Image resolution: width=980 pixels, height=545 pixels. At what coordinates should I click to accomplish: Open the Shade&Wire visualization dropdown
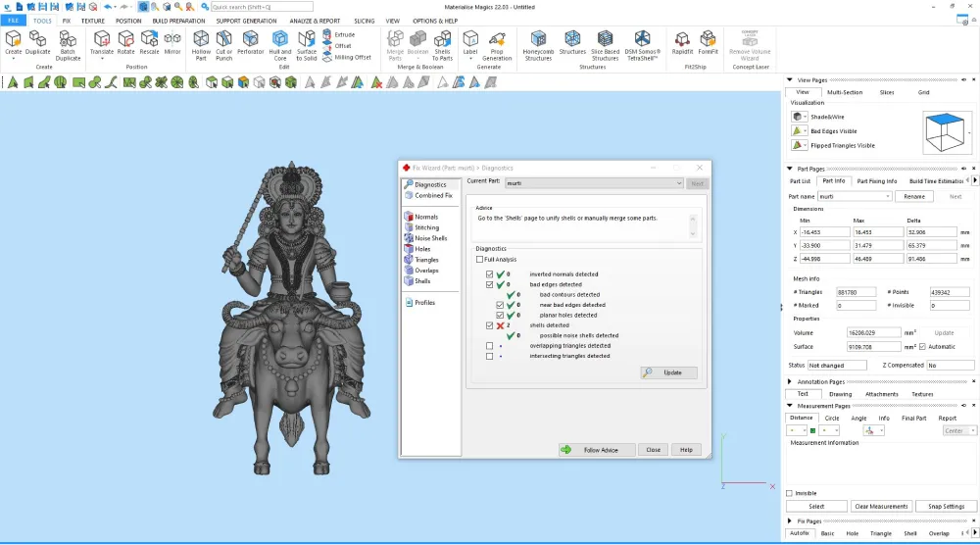point(800,117)
